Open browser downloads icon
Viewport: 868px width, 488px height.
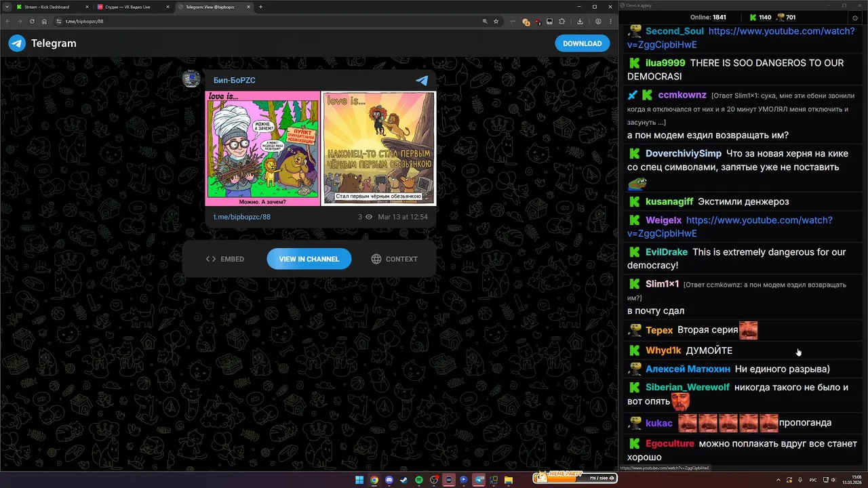tap(580, 22)
